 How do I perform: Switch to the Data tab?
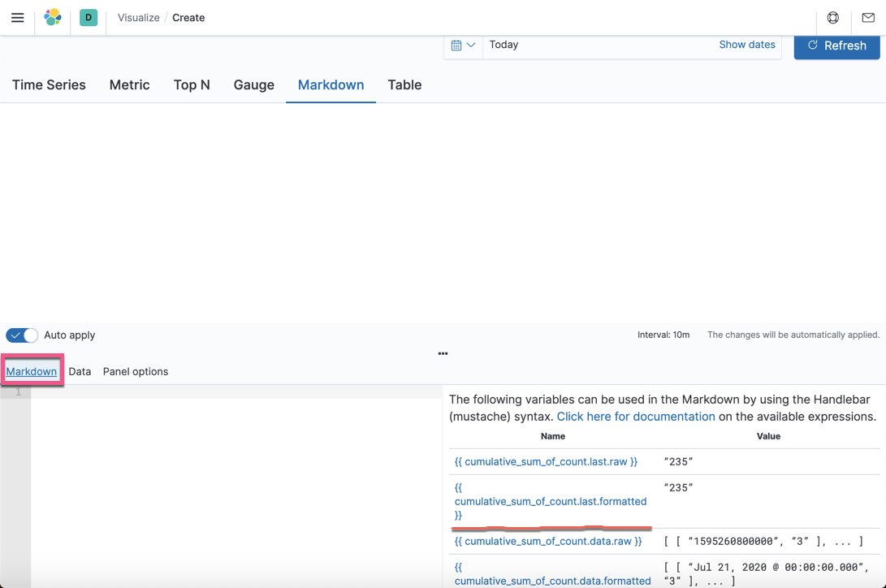coord(80,371)
